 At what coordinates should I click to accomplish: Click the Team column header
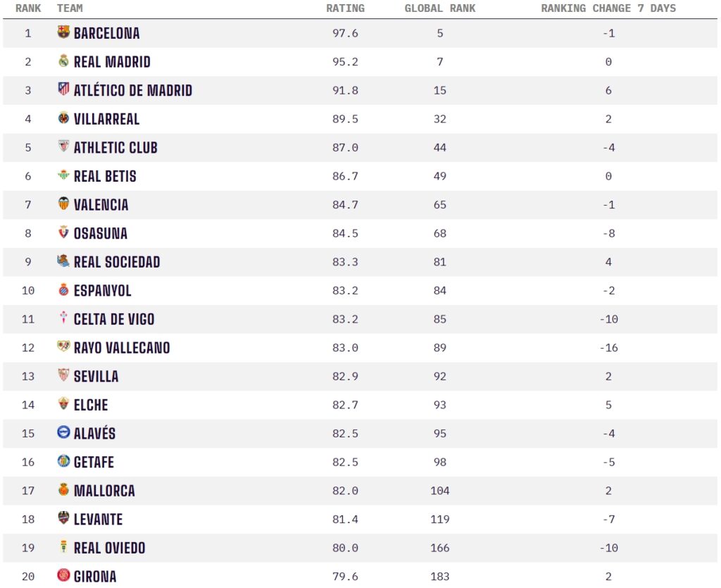[x=70, y=8]
